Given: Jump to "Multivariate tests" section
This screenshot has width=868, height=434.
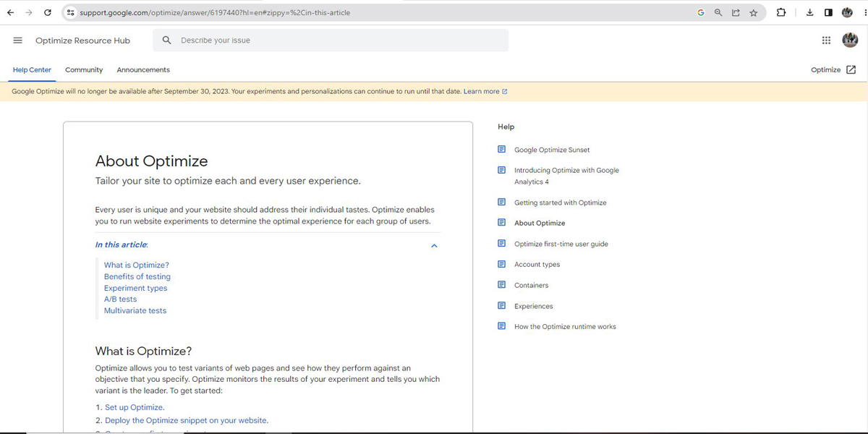Looking at the screenshot, I should tap(135, 310).
